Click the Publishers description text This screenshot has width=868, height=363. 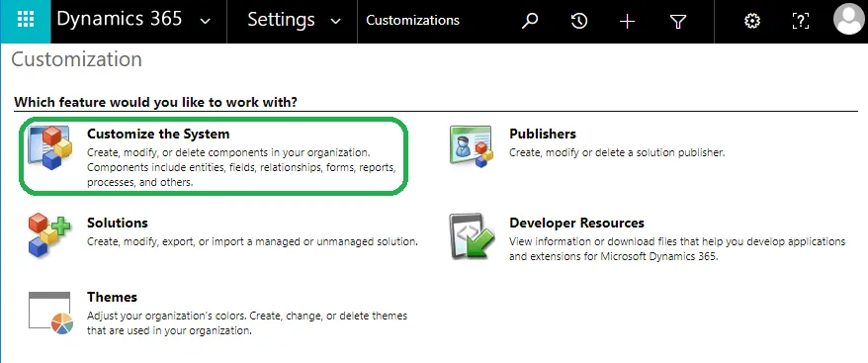(x=617, y=152)
